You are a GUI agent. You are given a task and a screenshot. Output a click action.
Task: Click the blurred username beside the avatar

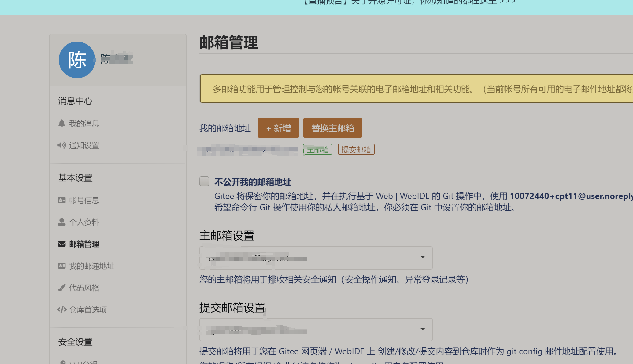point(117,58)
